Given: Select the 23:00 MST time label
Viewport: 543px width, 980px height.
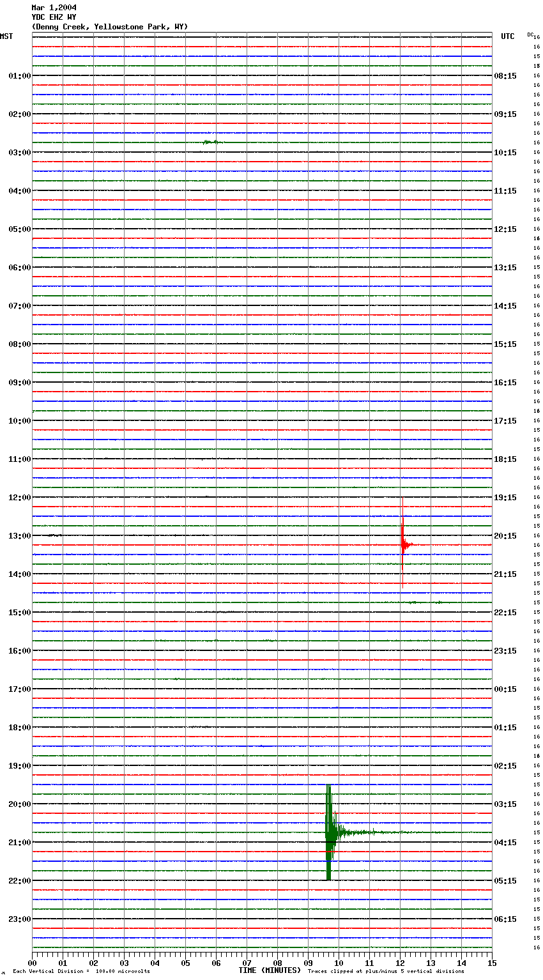Looking at the screenshot, I should [x=20, y=919].
